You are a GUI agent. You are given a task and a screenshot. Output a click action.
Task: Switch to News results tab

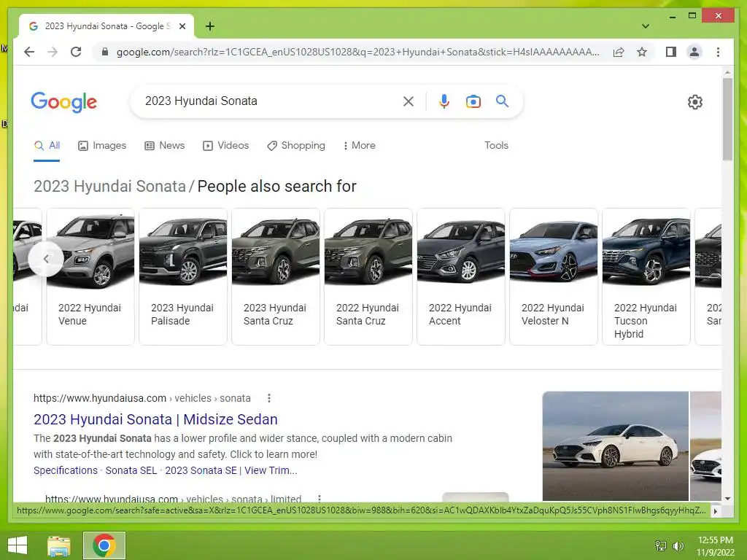click(x=164, y=146)
